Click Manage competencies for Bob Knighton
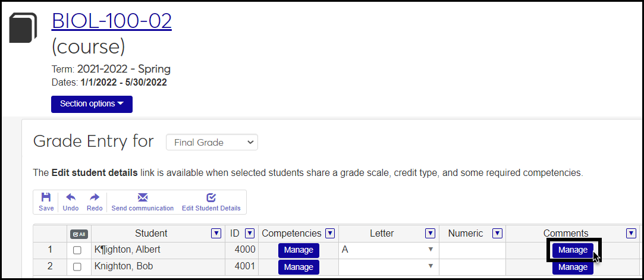Image resolution: width=644 pixels, height=280 pixels. pyautogui.click(x=299, y=267)
